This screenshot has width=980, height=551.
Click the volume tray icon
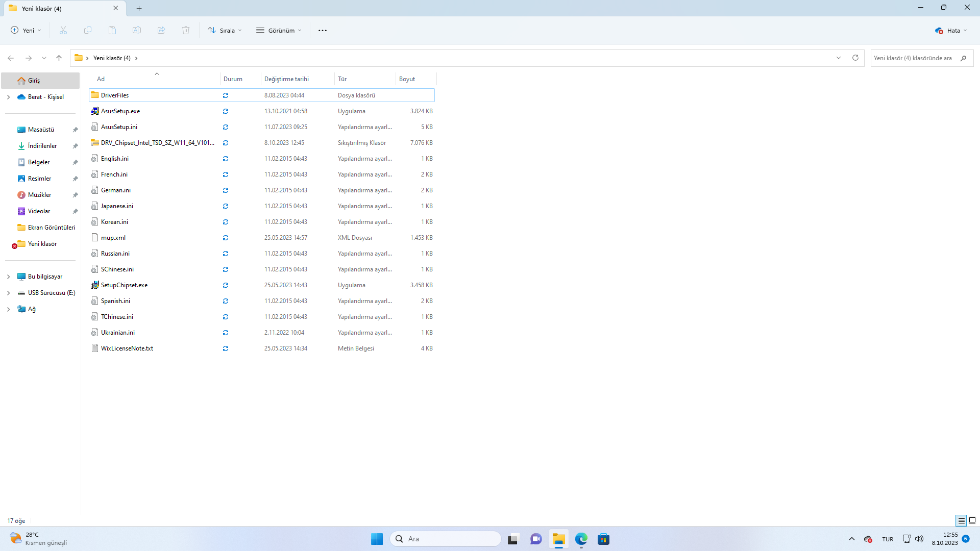[x=919, y=539]
